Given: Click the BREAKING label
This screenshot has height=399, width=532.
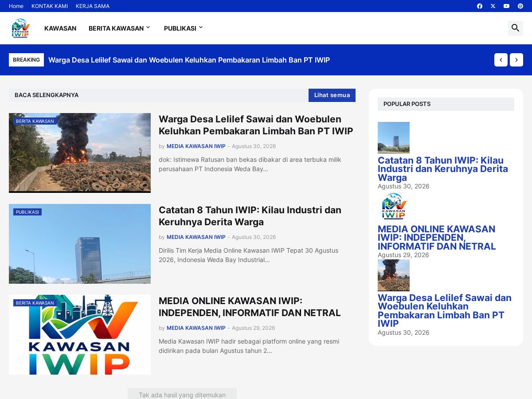Looking at the screenshot, I should 26,60.
